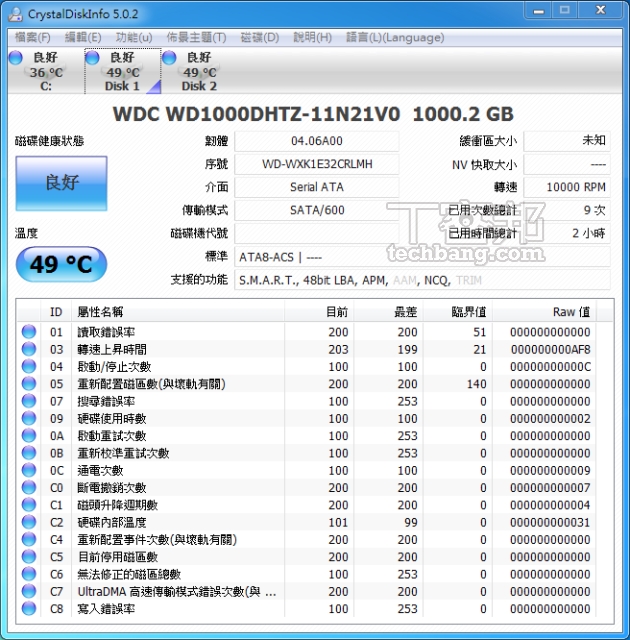Click status icon for attribute 04 啟動/停止次數

(29, 366)
